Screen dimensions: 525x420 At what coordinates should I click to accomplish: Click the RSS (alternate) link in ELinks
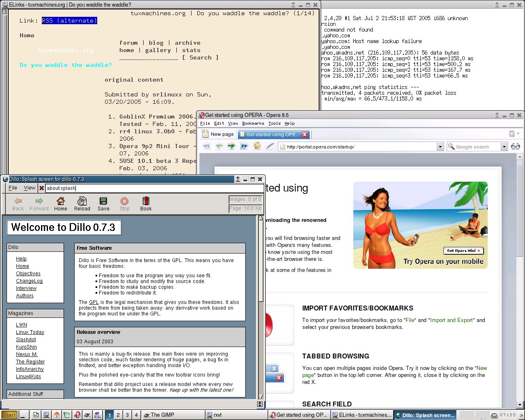coord(69,21)
